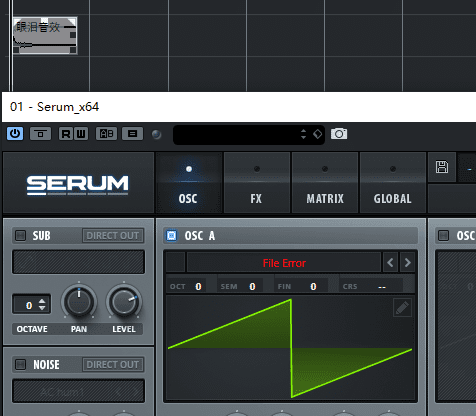The height and width of the screenshot is (416, 476).
Task: Toggle the OSC A enable checkbox
Action: coord(172,236)
